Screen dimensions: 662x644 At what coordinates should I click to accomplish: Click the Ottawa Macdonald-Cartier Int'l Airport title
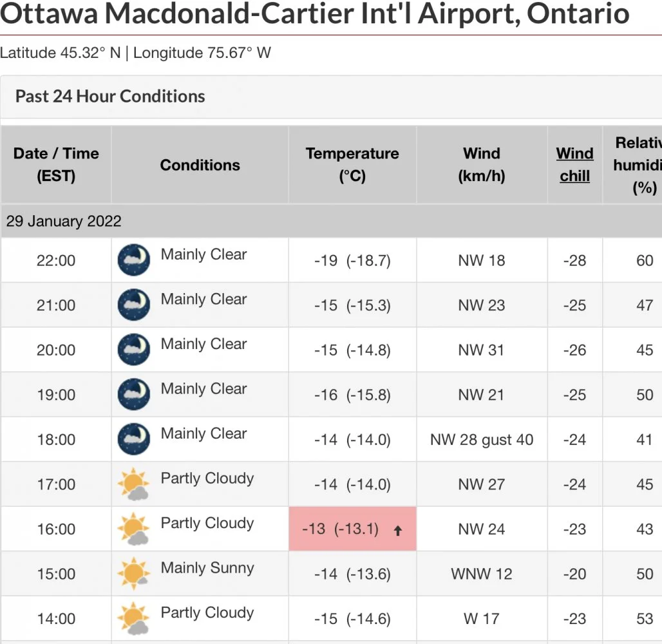[x=314, y=14]
